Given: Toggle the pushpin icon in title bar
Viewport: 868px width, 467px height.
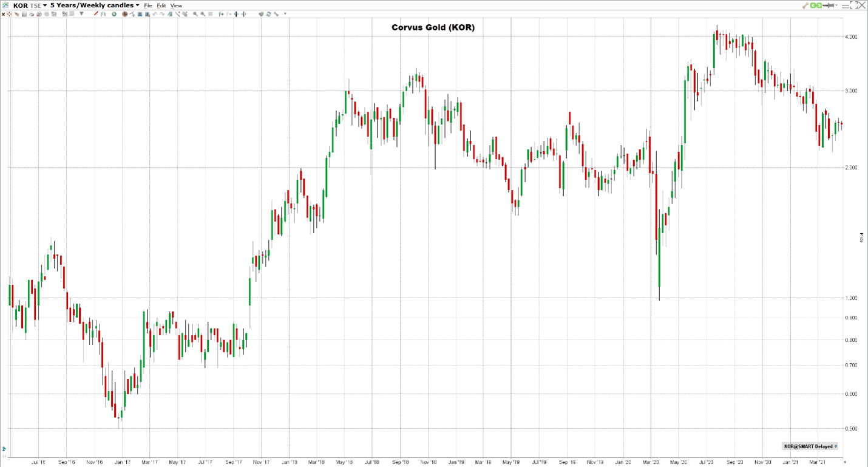Looking at the screenshot, I should click(829, 5).
